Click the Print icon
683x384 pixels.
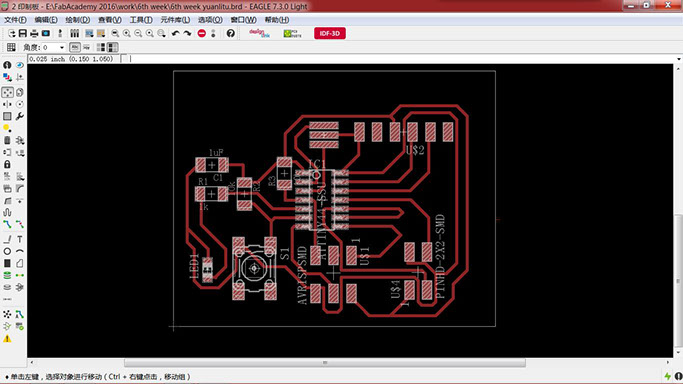coord(34,34)
